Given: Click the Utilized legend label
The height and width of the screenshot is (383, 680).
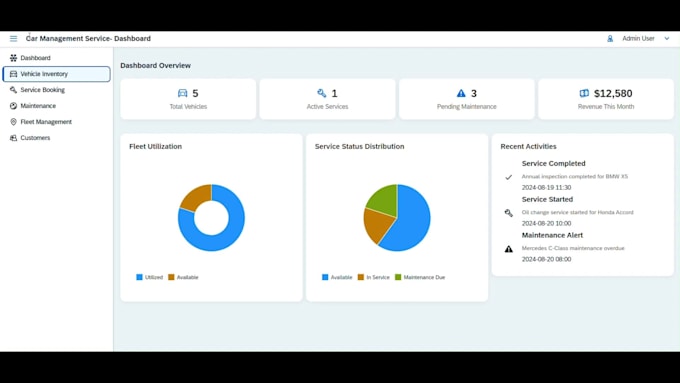Looking at the screenshot, I should 154,277.
